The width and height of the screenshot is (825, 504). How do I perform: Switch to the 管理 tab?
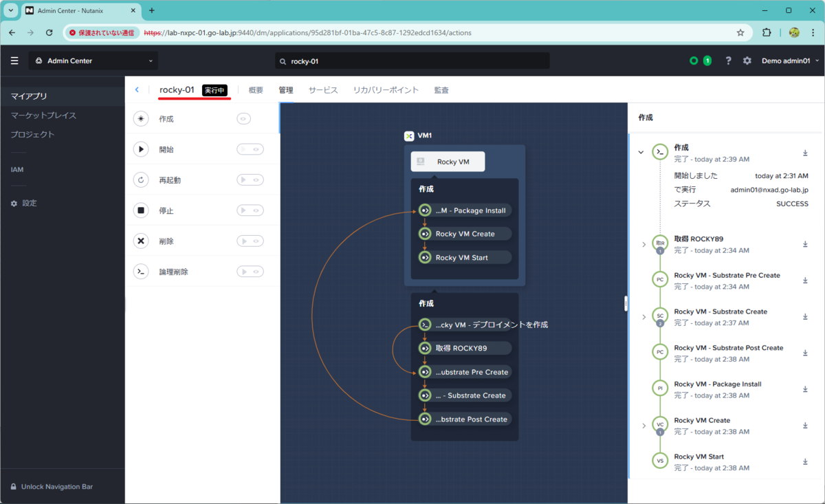[x=286, y=90]
